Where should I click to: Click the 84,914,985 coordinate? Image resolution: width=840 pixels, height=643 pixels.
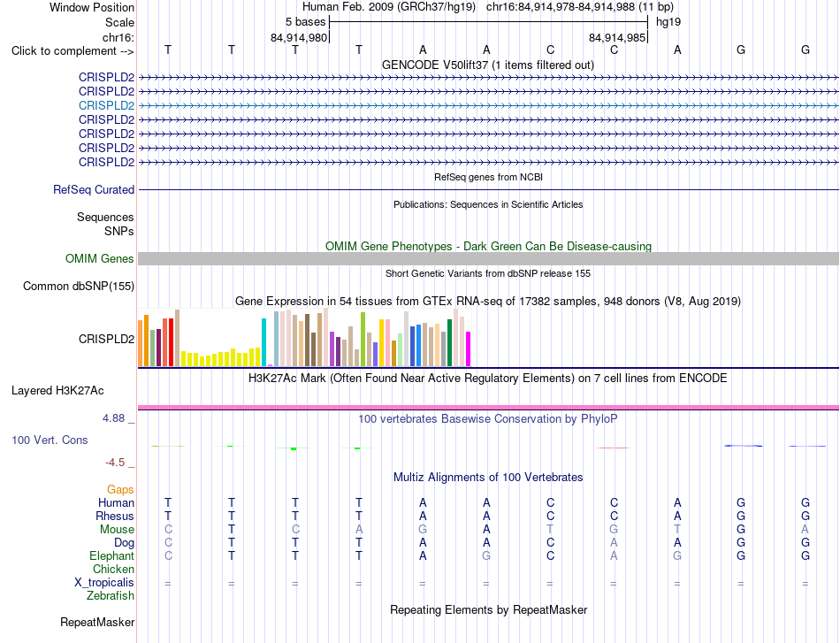pyautogui.click(x=616, y=37)
